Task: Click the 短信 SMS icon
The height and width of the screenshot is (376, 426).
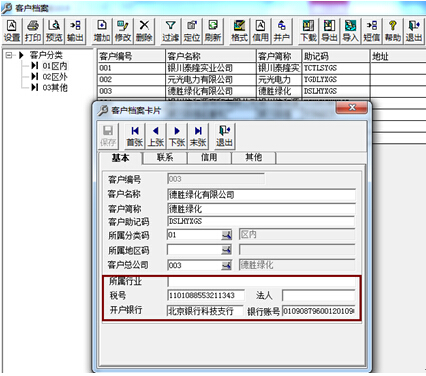Action: pos(372,31)
